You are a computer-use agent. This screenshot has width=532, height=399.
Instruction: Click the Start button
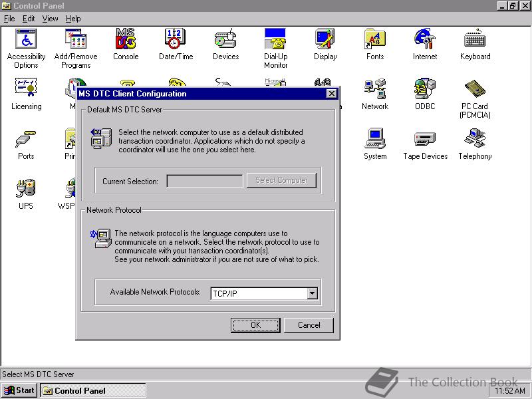[x=19, y=390]
